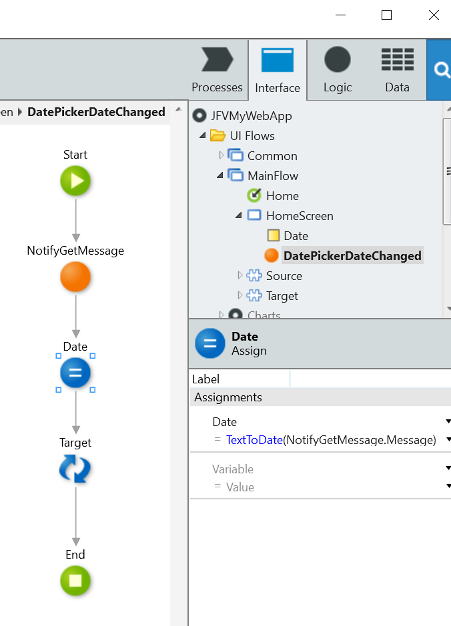Select DatePickerDateChanged in the tree
The width and height of the screenshot is (451, 626).
pos(352,256)
